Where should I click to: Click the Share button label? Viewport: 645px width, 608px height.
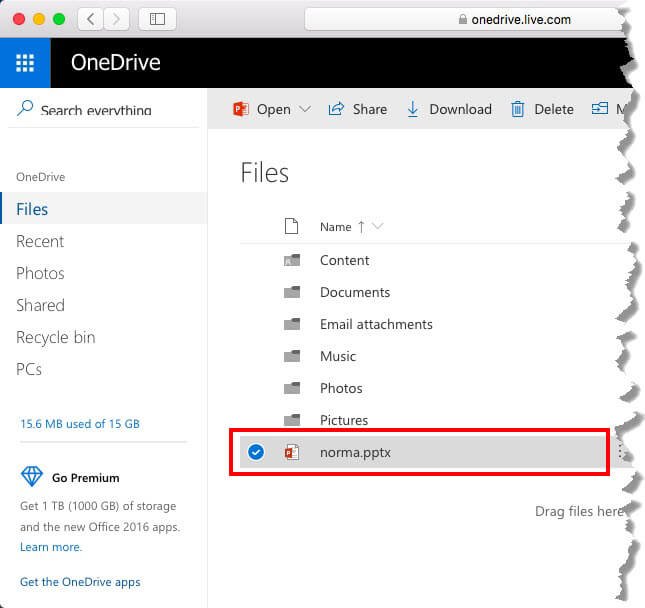click(x=370, y=109)
